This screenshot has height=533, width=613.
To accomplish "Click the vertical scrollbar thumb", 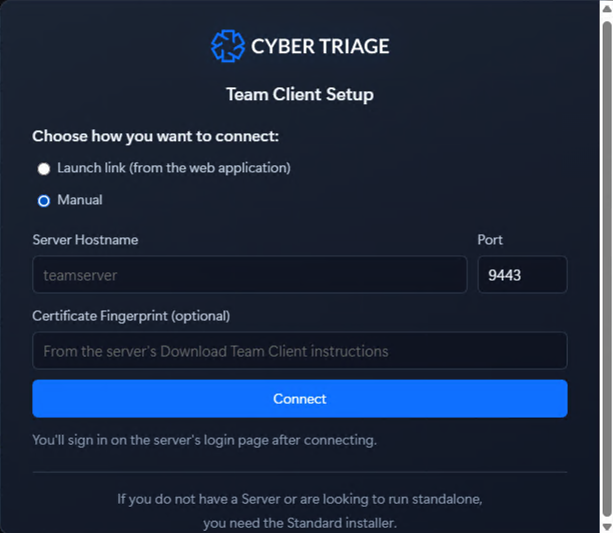I will coord(607,269).
